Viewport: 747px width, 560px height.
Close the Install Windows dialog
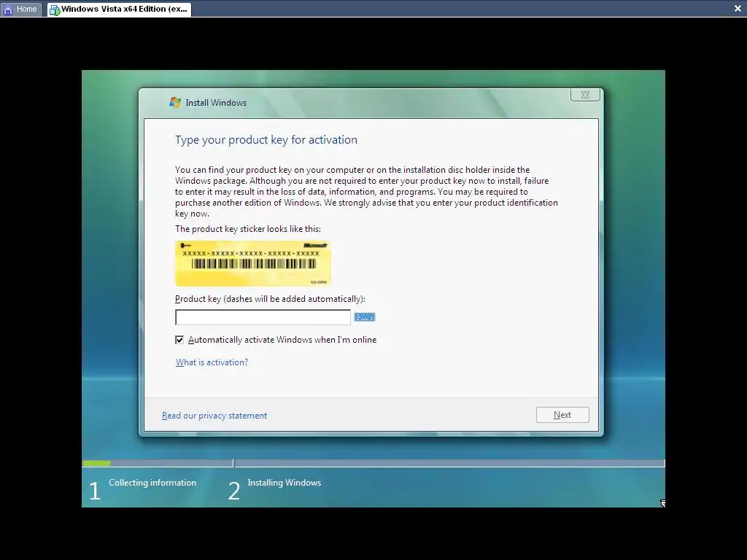click(x=585, y=95)
